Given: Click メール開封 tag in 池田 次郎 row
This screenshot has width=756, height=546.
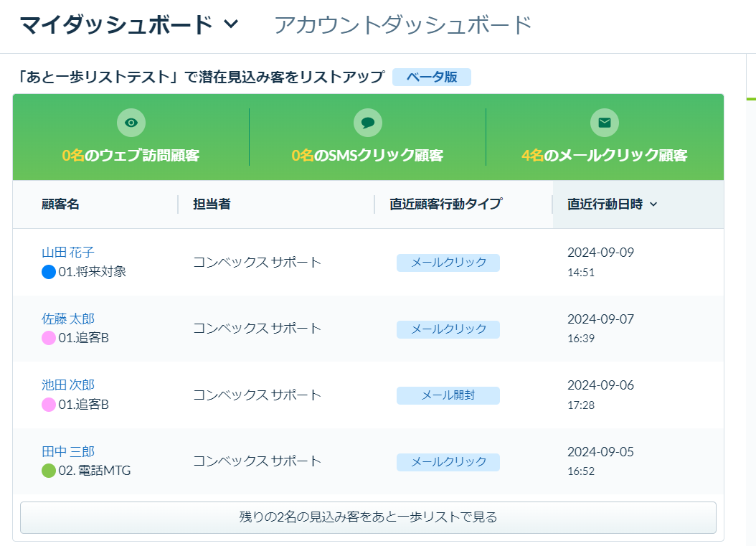Looking at the screenshot, I should pos(448,395).
